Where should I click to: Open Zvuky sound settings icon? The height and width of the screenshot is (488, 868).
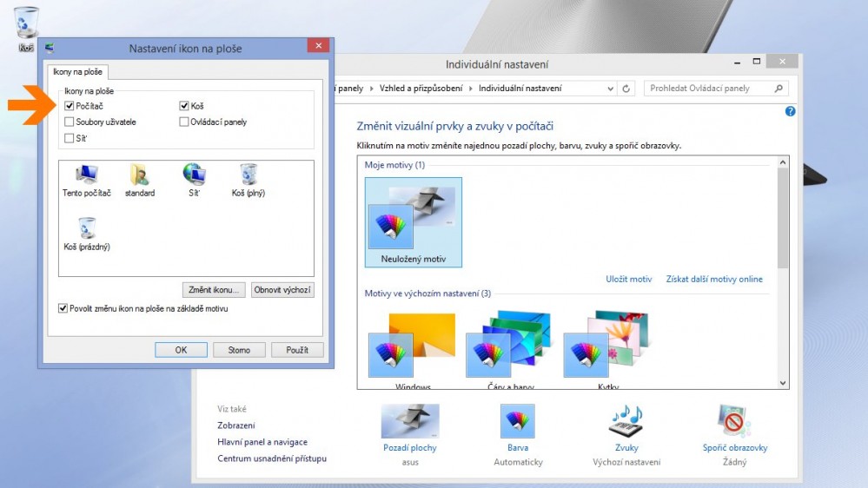(x=626, y=422)
